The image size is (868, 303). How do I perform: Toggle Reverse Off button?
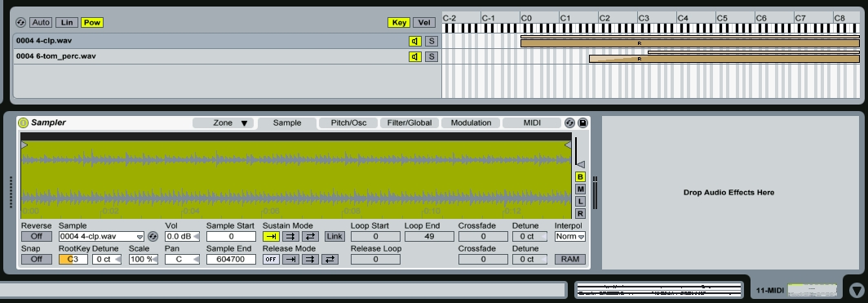[37, 237]
